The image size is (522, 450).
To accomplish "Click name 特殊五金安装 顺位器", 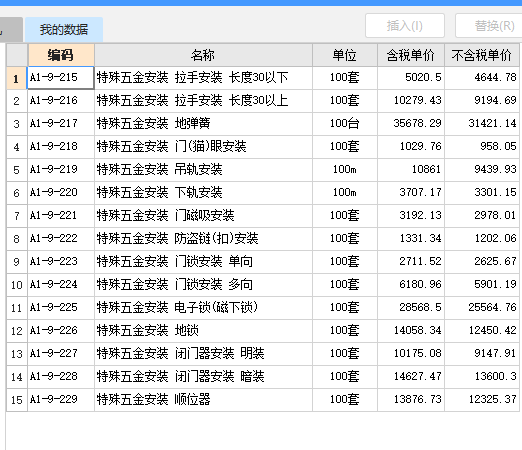I will click(x=203, y=400).
